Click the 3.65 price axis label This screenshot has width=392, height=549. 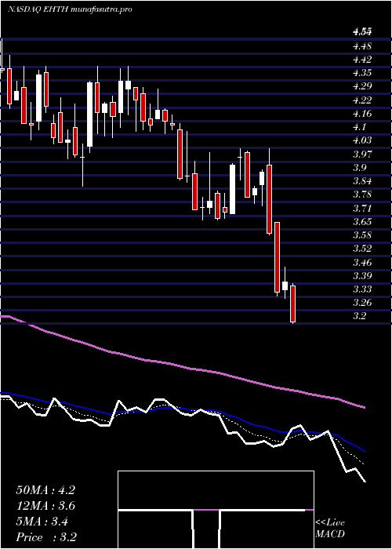point(362,222)
